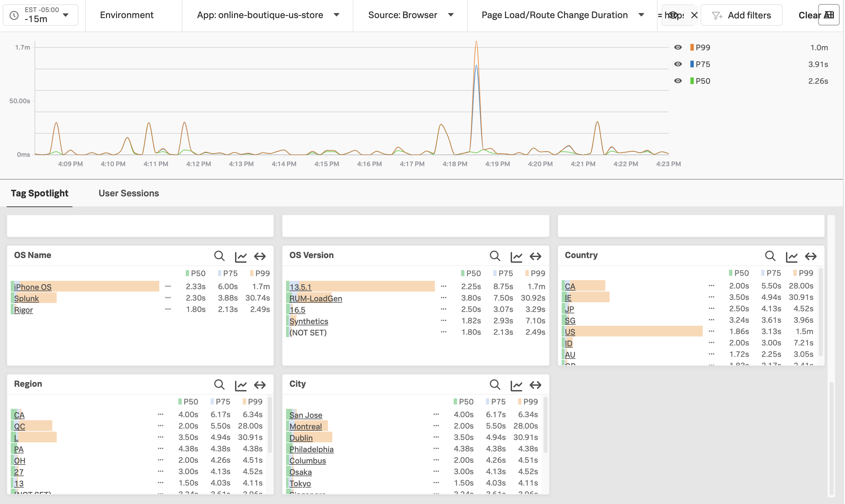Open chart view icon in OS Version panel
Screen dimensions: 845x504
pyautogui.click(x=516, y=256)
